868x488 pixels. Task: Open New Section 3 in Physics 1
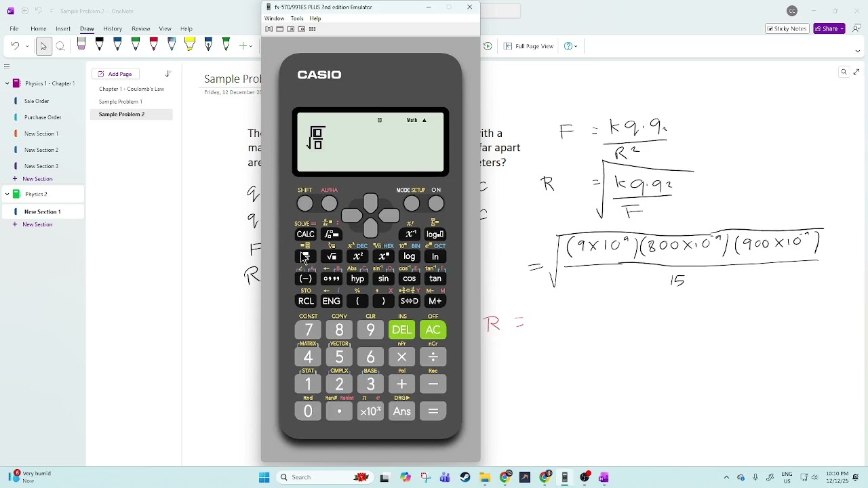tap(41, 166)
